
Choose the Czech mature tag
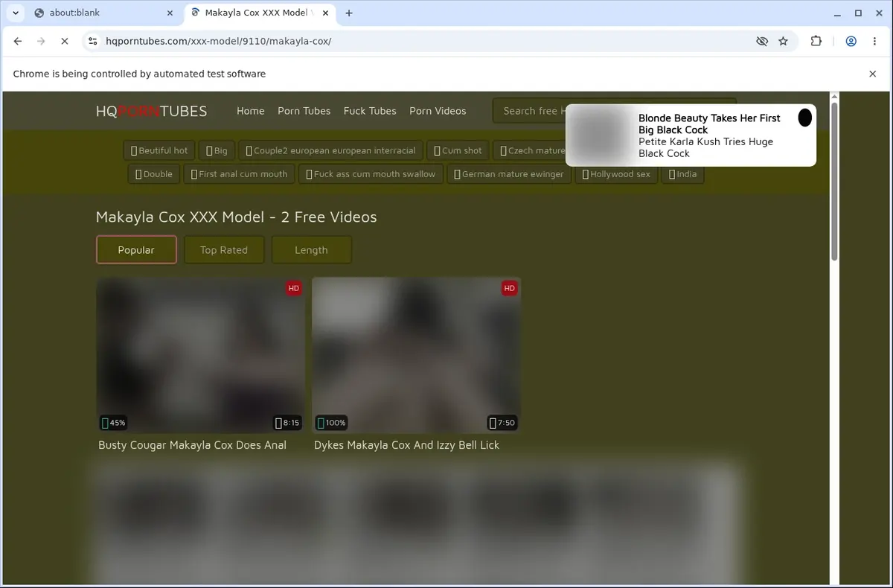point(531,150)
